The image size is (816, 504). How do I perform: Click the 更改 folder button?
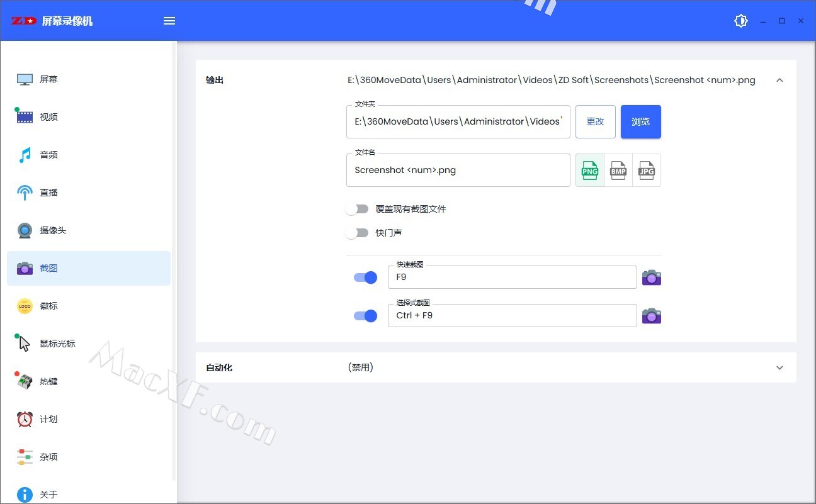click(x=595, y=121)
